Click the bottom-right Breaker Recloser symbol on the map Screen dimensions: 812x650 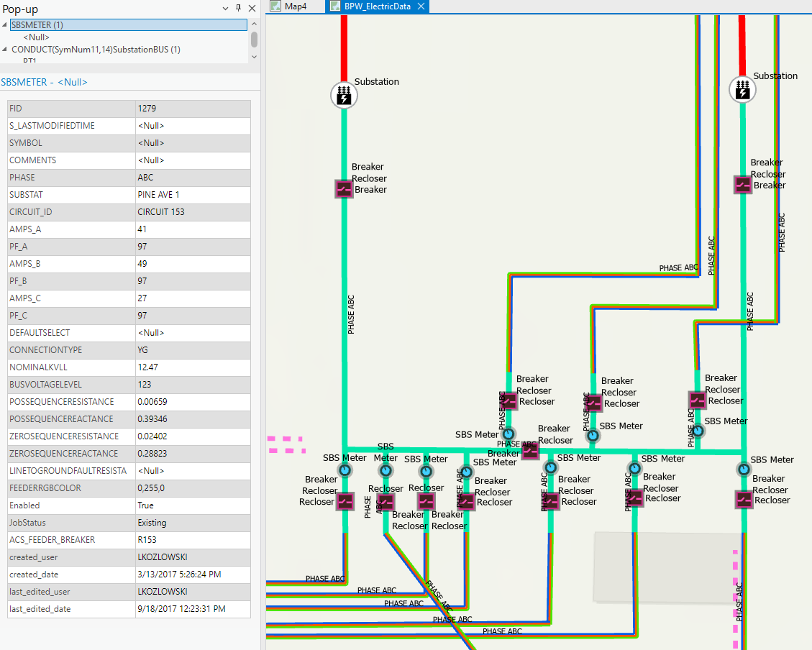744,499
